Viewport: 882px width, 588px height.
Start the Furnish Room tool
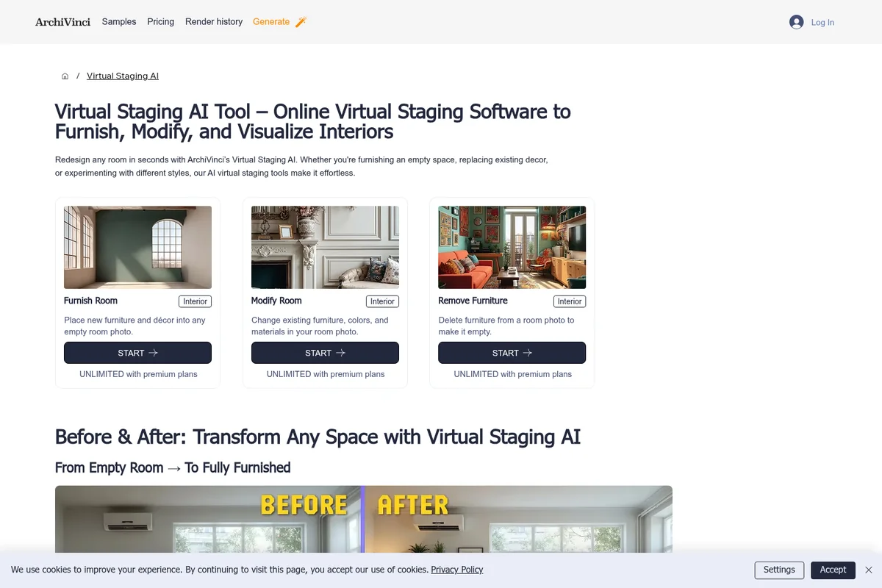[137, 353]
